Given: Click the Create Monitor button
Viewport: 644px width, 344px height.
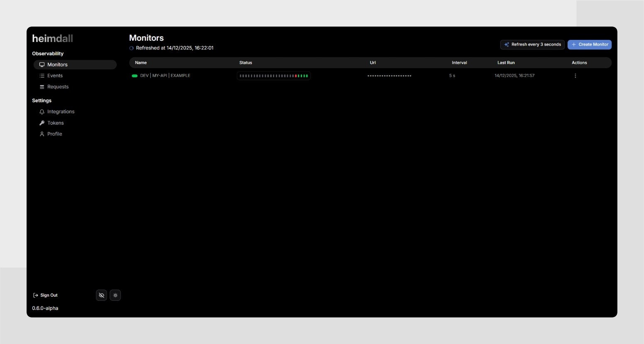Looking at the screenshot, I should pos(590,44).
